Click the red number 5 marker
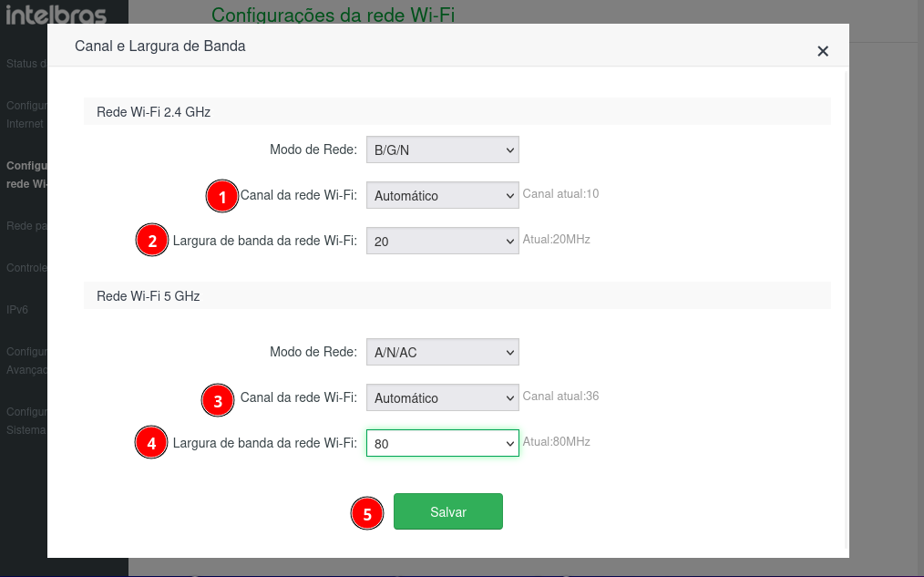The width and height of the screenshot is (924, 577). pyautogui.click(x=367, y=513)
